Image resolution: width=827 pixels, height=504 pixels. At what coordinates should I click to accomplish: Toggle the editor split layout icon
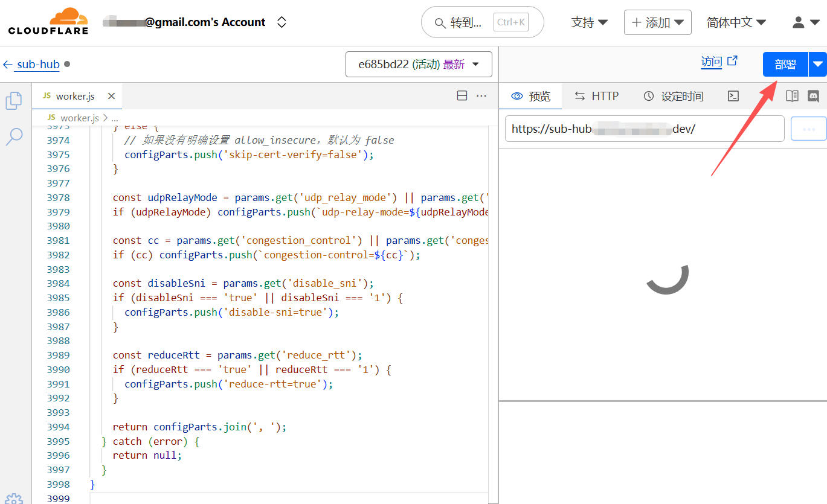pos(462,96)
